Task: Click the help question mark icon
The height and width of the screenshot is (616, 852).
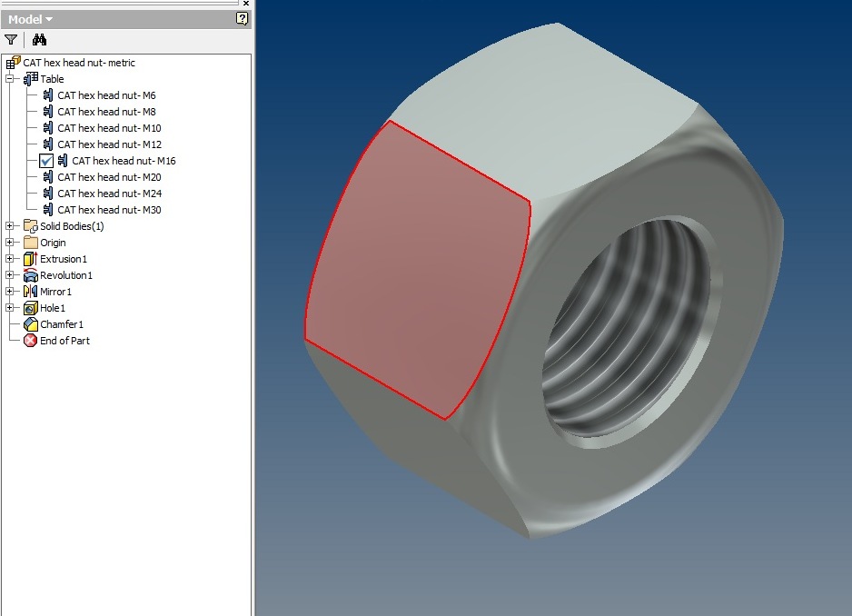Action: (x=242, y=19)
